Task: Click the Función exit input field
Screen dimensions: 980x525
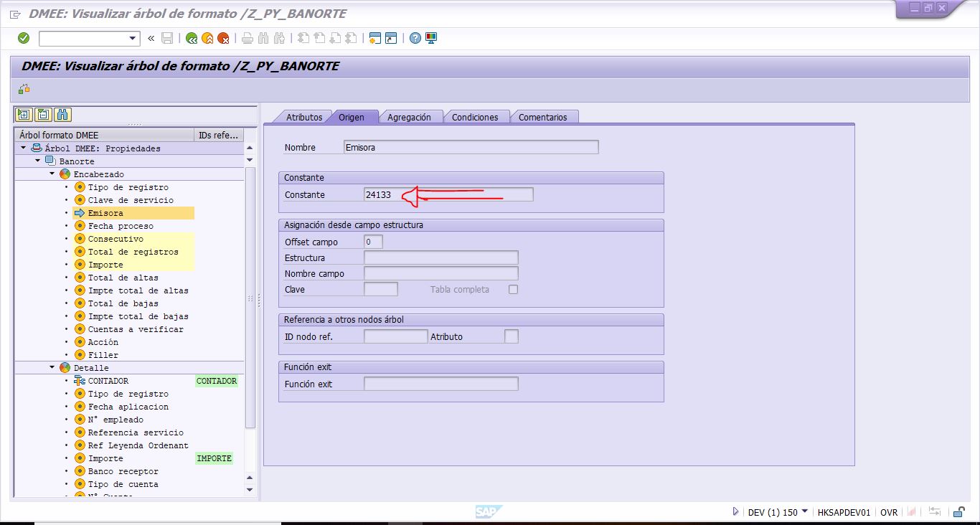Action: click(x=441, y=384)
